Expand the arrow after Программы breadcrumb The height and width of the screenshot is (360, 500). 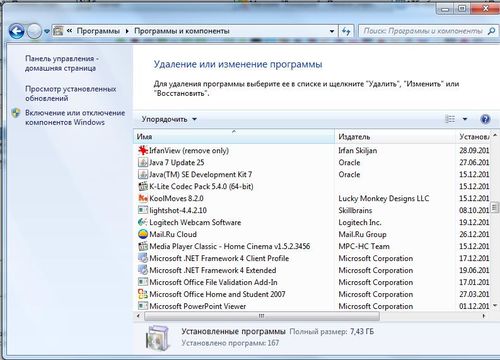pyautogui.click(x=127, y=31)
